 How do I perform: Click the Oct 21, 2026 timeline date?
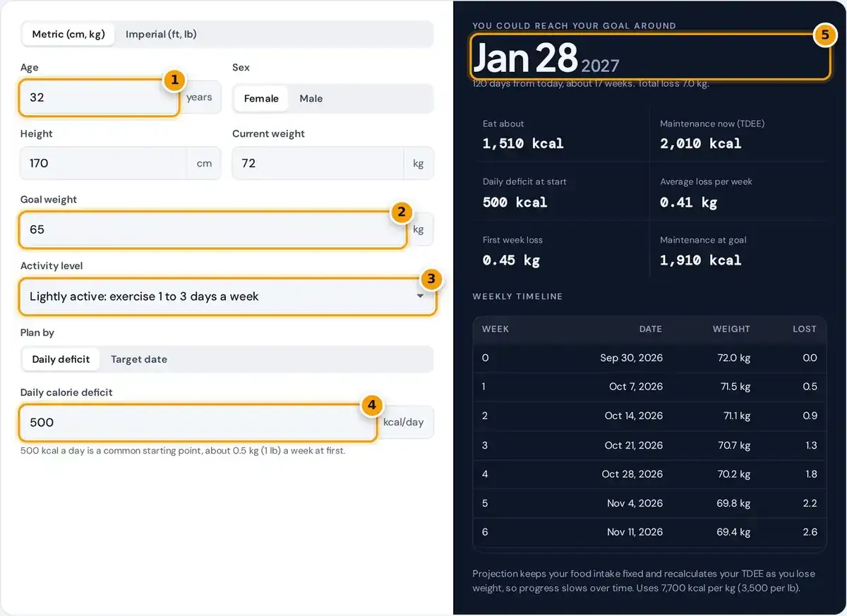pyautogui.click(x=634, y=445)
